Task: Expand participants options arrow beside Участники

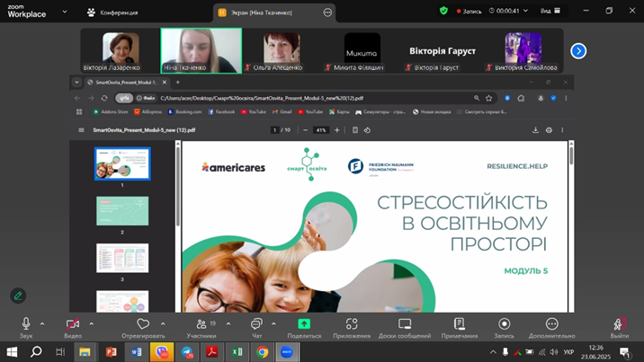Action: pyautogui.click(x=228, y=324)
